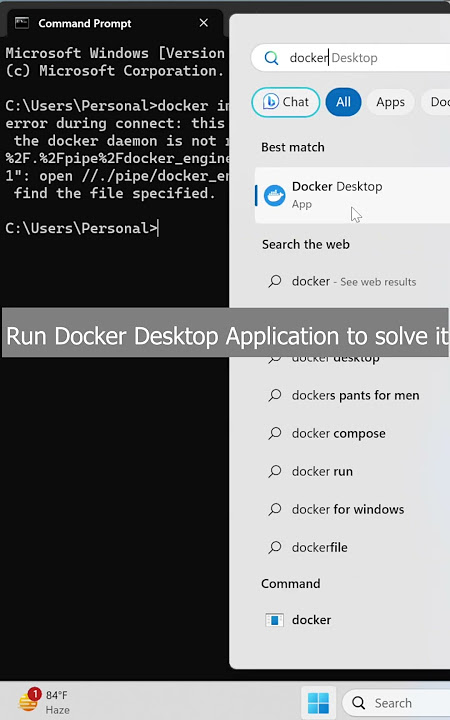Click the magnifier icon in search field

click(271, 58)
